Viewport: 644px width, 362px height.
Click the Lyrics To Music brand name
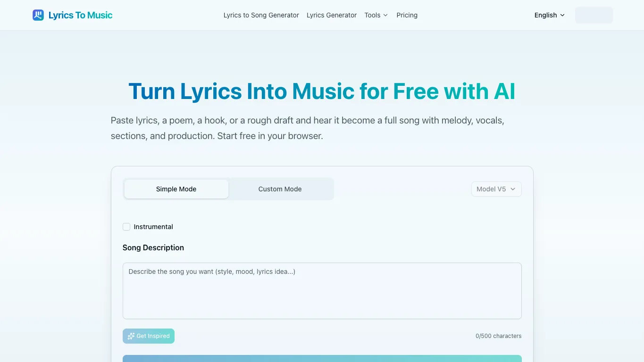(x=80, y=15)
